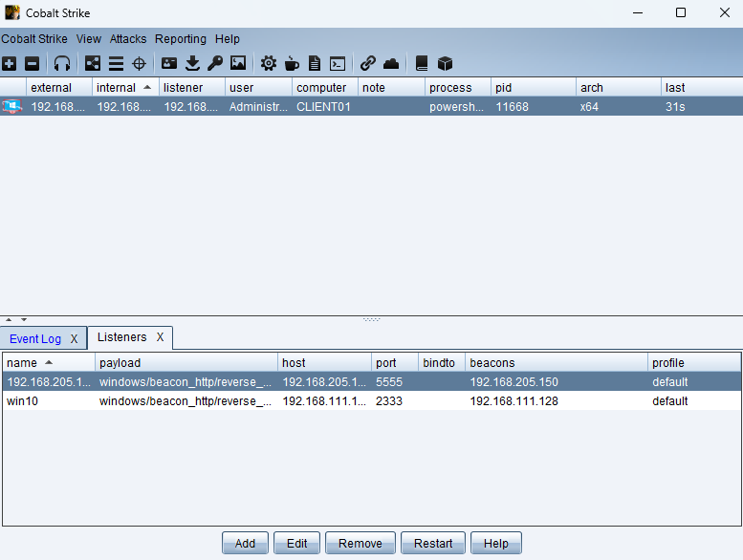This screenshot has width=743, height=560.
Task: Open the Attacks menu
Action: coord(128,39)
